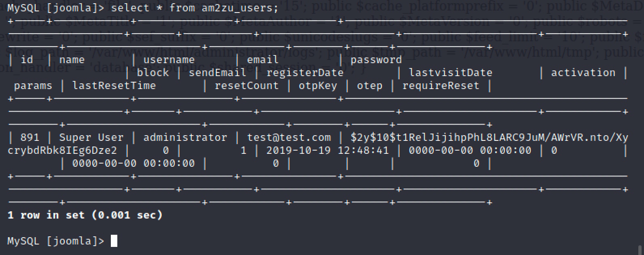Click the 'lastResetTime' column header
Screen dimensions: 644x255
pos(114,86)
